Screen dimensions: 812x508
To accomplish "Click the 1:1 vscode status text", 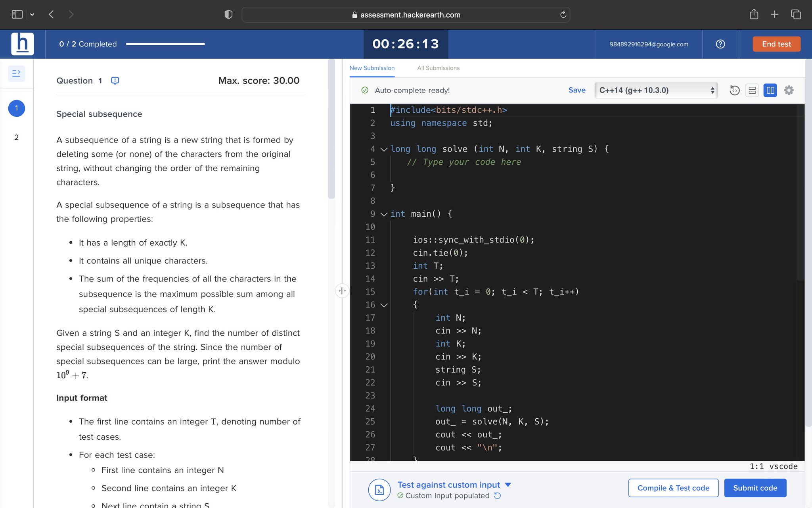I will tap(773, 466).
